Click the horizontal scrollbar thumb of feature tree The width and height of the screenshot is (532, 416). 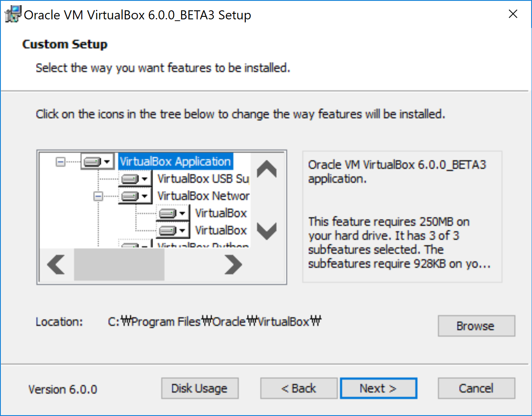click(119, 265)
